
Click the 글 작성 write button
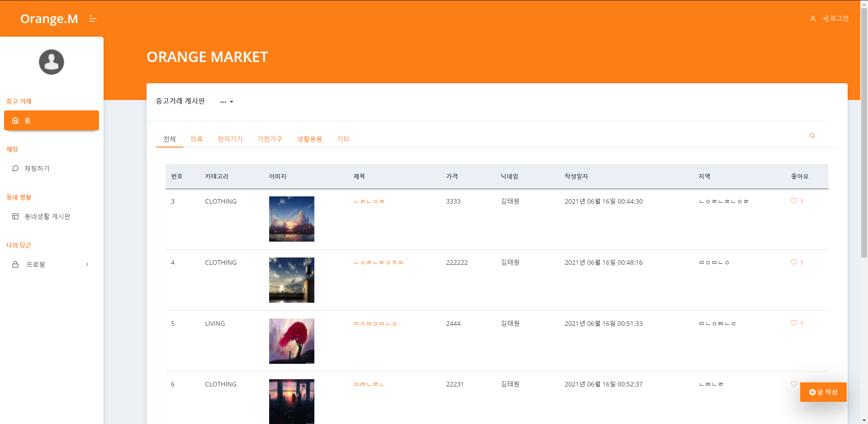(x=823, y=392)
